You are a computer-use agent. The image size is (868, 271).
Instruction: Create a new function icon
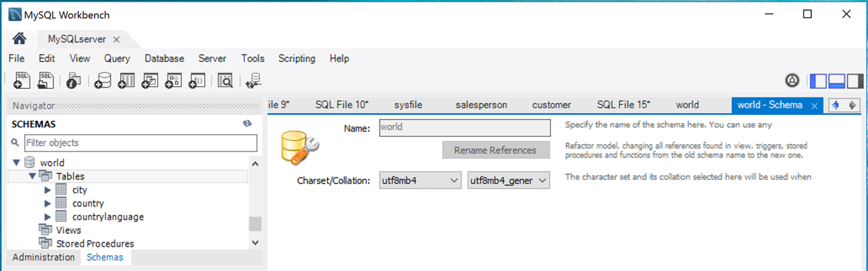pos(197,80)
